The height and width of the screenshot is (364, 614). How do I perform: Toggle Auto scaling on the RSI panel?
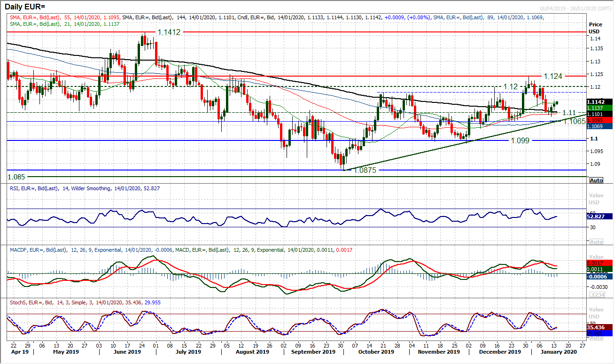pyautogui.click(x=596, y=240)
